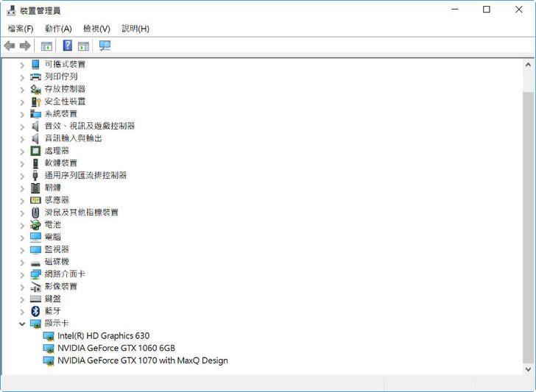Click the camera icon of 影像裝置
536x392 pixels.
[x=35, y=287]
